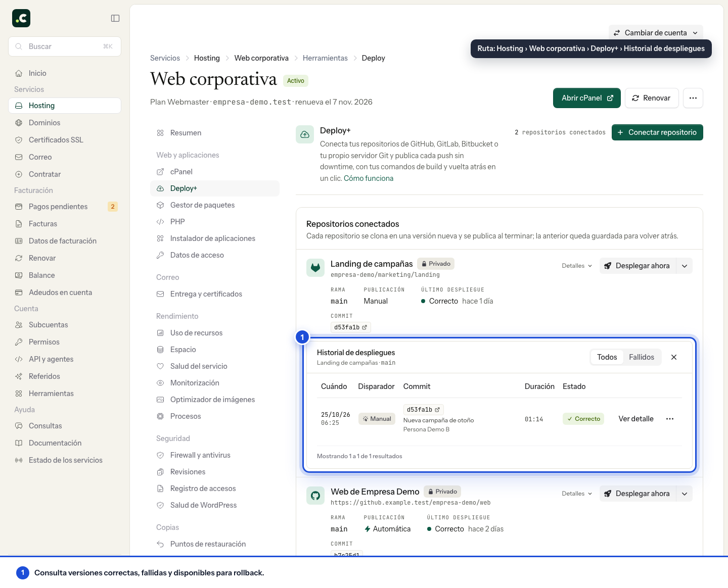Open commit d53fa1b link in history table
728x588 pixels.
pyautogui.click(x=424, y=410)
